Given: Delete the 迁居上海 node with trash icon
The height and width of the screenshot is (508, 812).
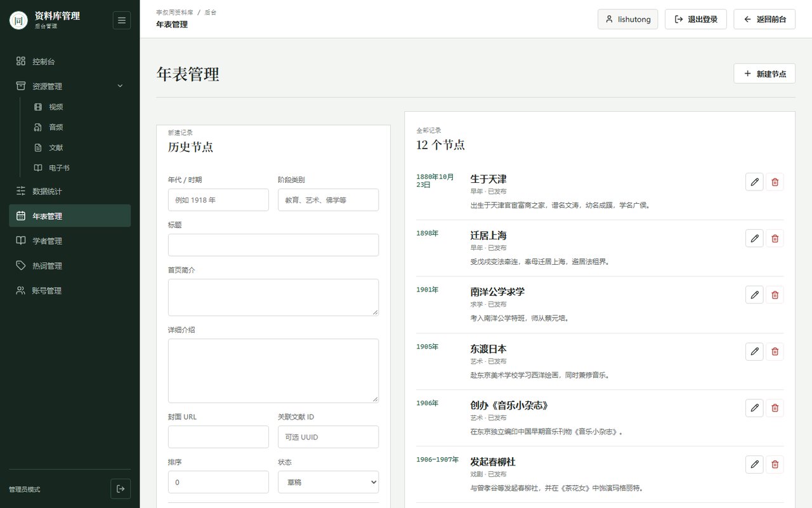Looking at the screenshot, I should 775,239.
